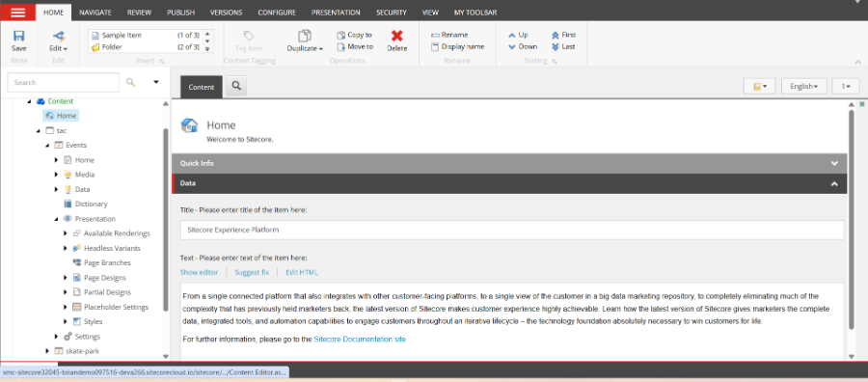Collapse the Events tree node
The image size is (868, 382).
(x=47, y=145)
